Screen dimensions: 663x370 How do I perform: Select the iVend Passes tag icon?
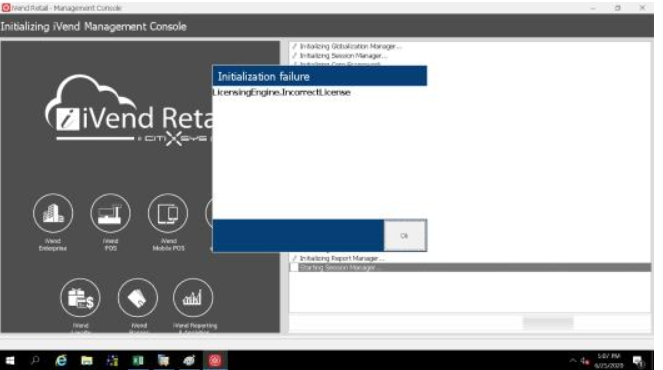click(138, 298)
